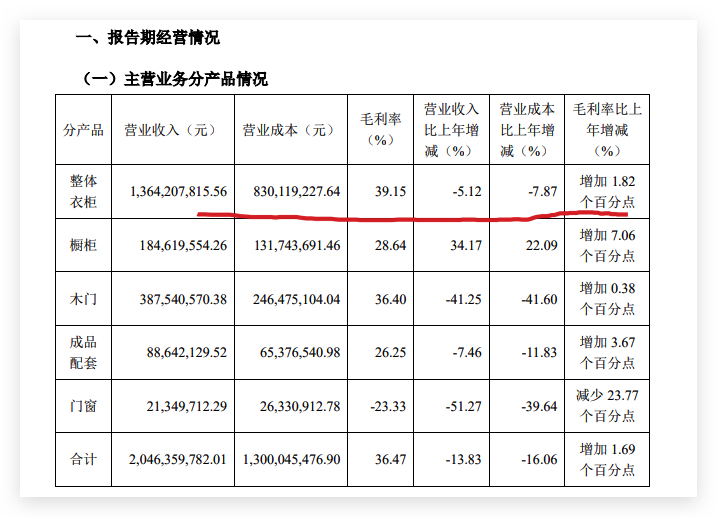Screen dimensions: 717x517
Task: Select the 成品配套 row label
Action: point(83,352)
